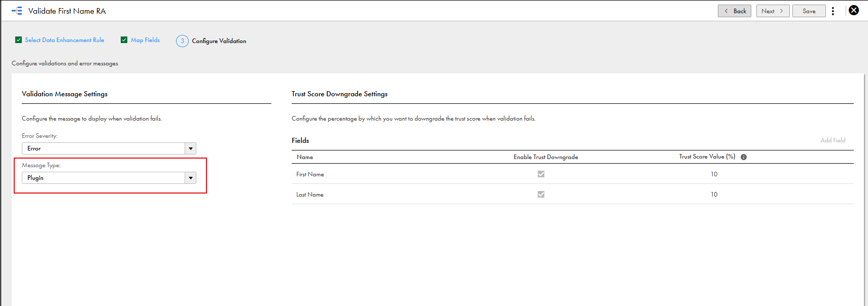
Task: Click the Enable Trust Downgrade column header
Action: coord(546,157)
